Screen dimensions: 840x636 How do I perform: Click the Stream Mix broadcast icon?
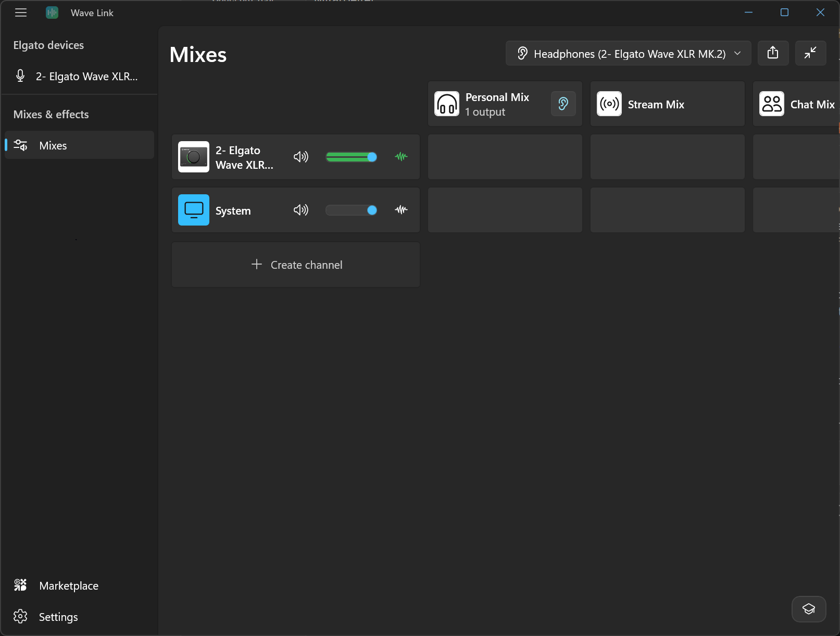pos(609,104)
